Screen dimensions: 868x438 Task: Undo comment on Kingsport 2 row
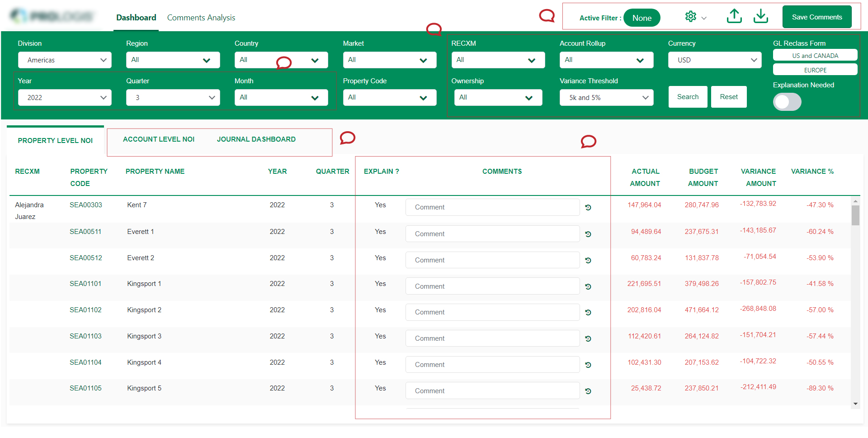pos(588,313)
